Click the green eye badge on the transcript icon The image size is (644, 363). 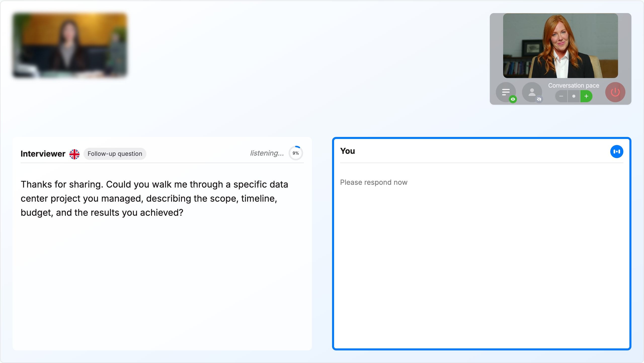tap(513, 99)
